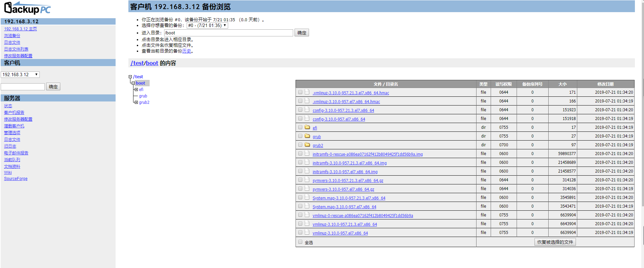Check the box for config-3.10.0-957.el7.x86_64

300,118
